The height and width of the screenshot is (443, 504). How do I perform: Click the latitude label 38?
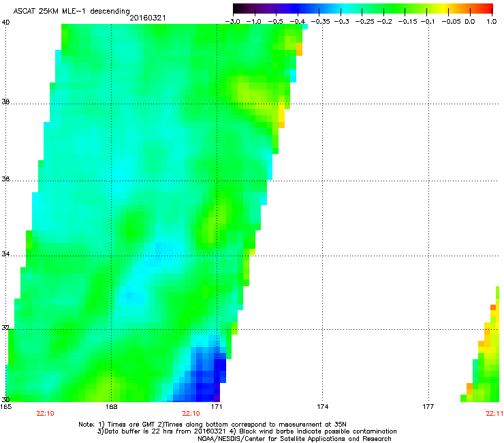[5, 102]
